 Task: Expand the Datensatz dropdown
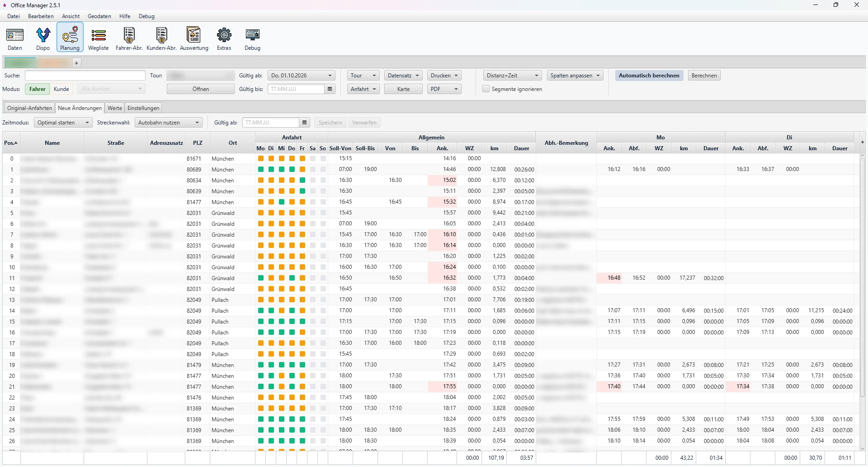(403, 76)
